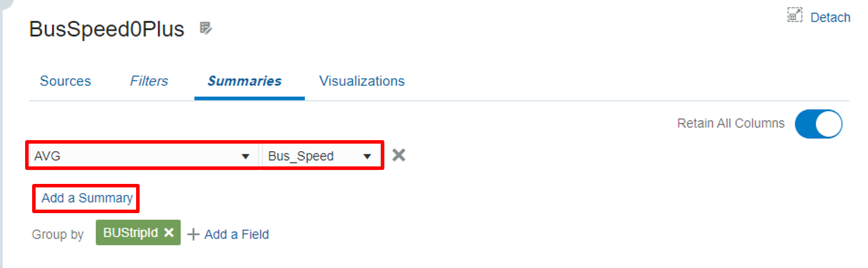Remove the AVG Bus_Speed summary row
Viewport: 868px width, 268px height.
398,155
